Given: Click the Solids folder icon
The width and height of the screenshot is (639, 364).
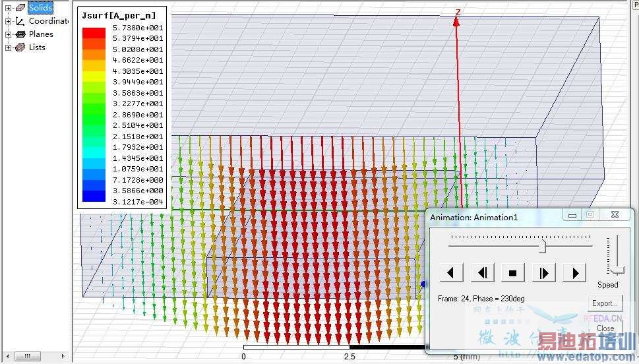Looking at the screenshot, I should pyautogui.click(x=20, y=8).
